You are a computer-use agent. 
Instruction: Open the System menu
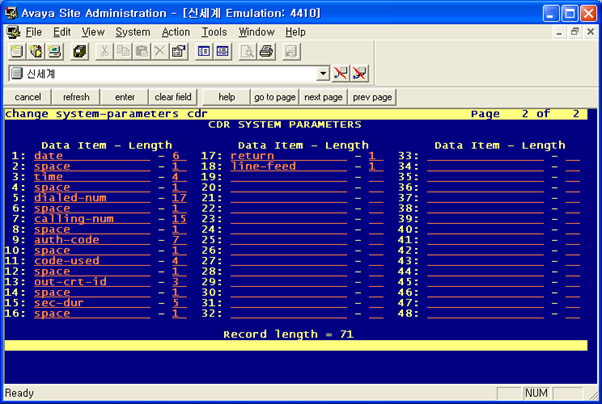pyautogui.click(x=133, y=32)
